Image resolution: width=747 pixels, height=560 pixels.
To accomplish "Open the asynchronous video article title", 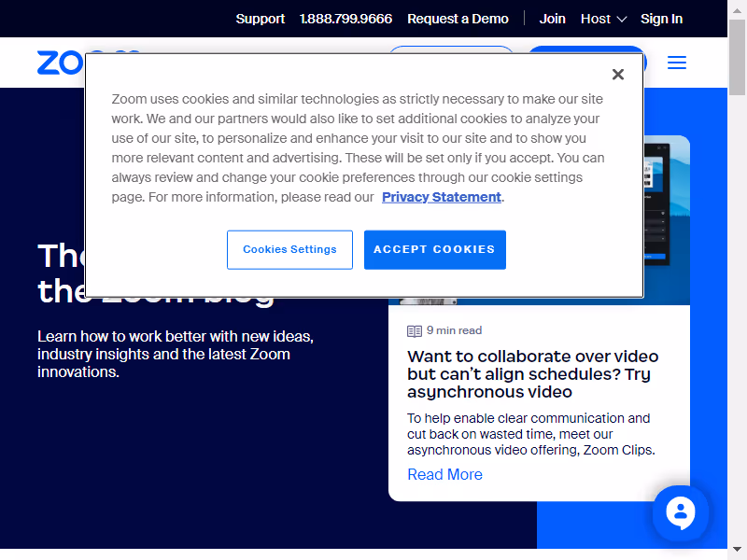I will pyautogui.click(x=532, y=374).
